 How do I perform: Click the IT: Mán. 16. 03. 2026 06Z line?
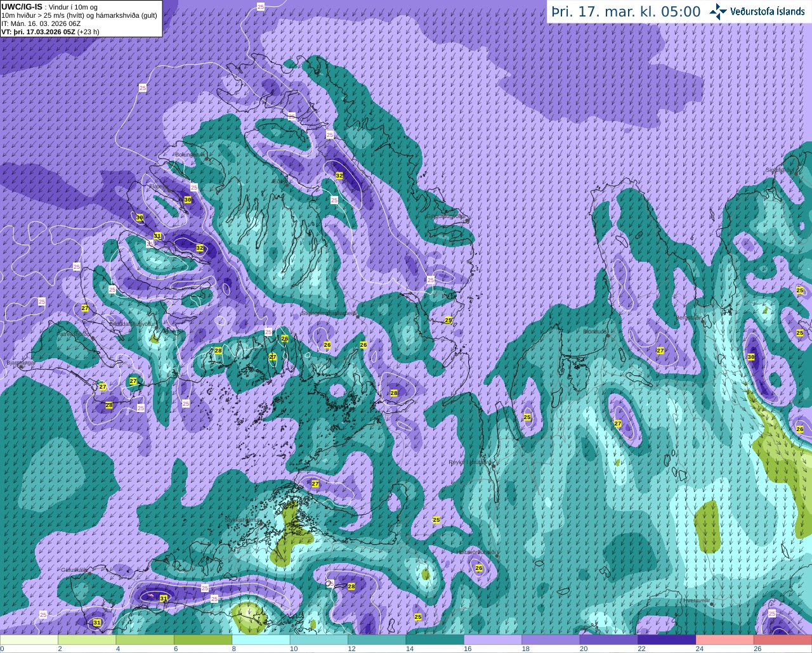[x=41, y=23]
